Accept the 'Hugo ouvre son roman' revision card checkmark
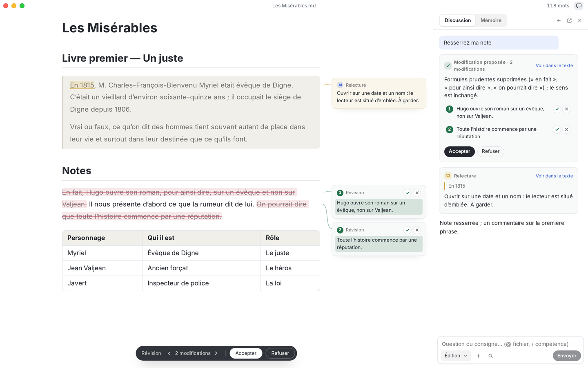588x368 pixels. tap(408, 193)
